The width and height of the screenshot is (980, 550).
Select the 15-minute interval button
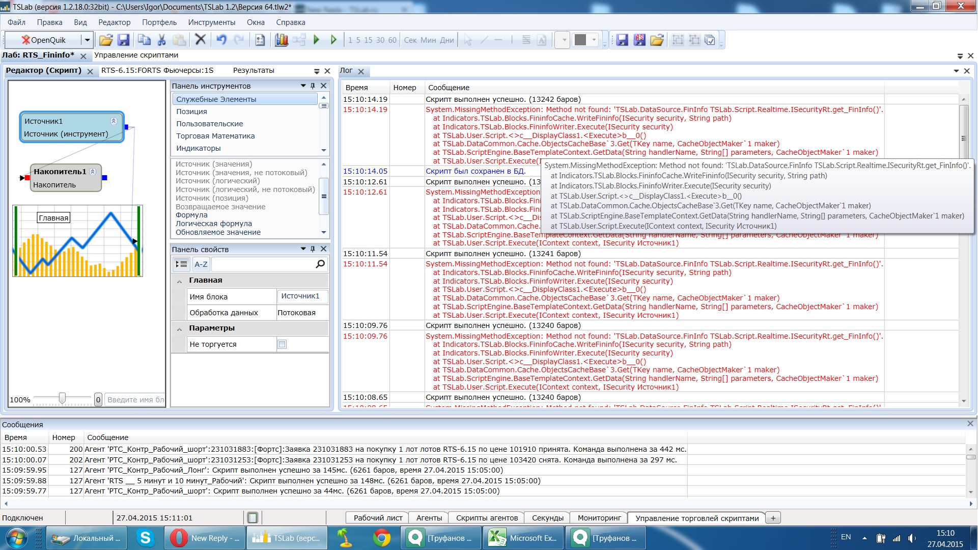(368, 40)
